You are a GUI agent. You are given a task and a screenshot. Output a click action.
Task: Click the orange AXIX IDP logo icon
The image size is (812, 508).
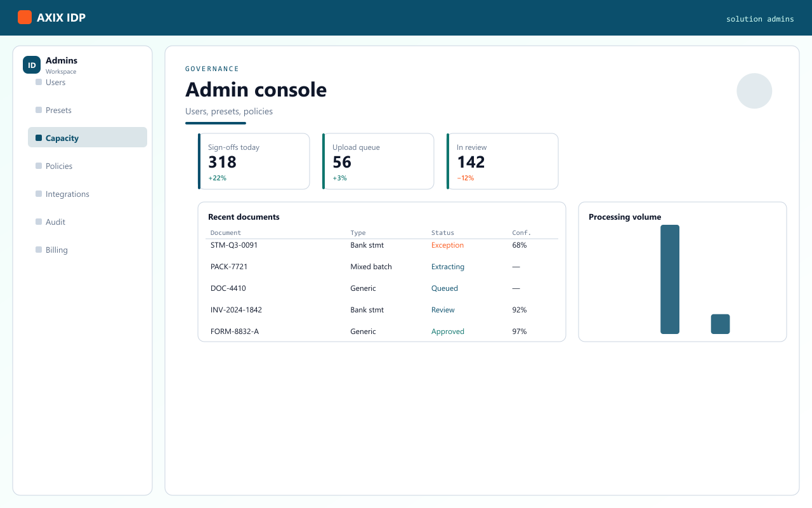pyautogui.click(x=25, y=17)
